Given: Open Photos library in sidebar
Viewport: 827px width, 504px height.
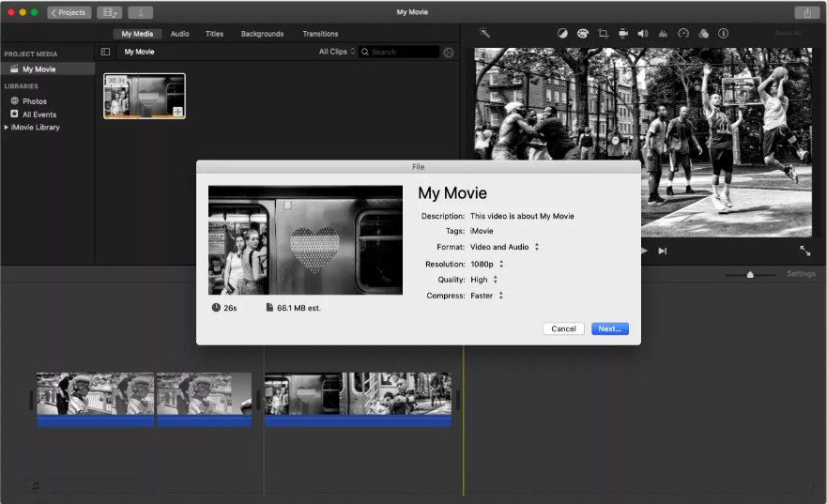Looking at the screenshot, I should [x=35, y=101].
